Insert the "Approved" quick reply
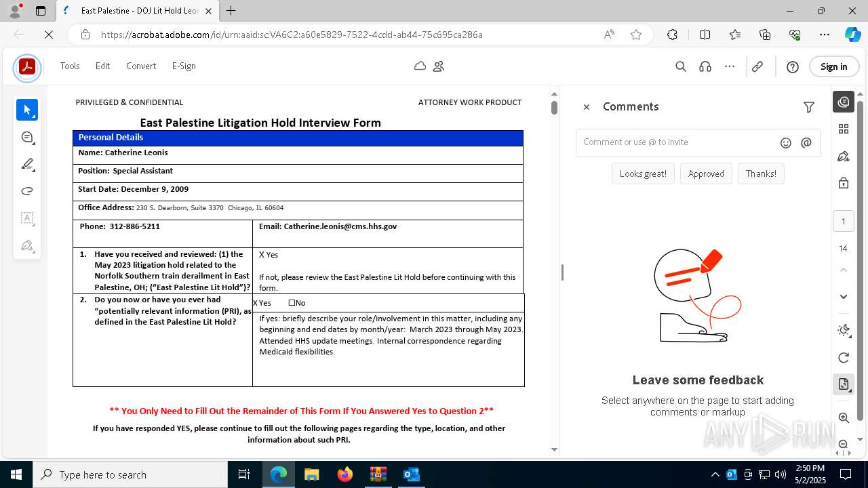The height and width of the screenshot is (488, 868). pos(706,174)
